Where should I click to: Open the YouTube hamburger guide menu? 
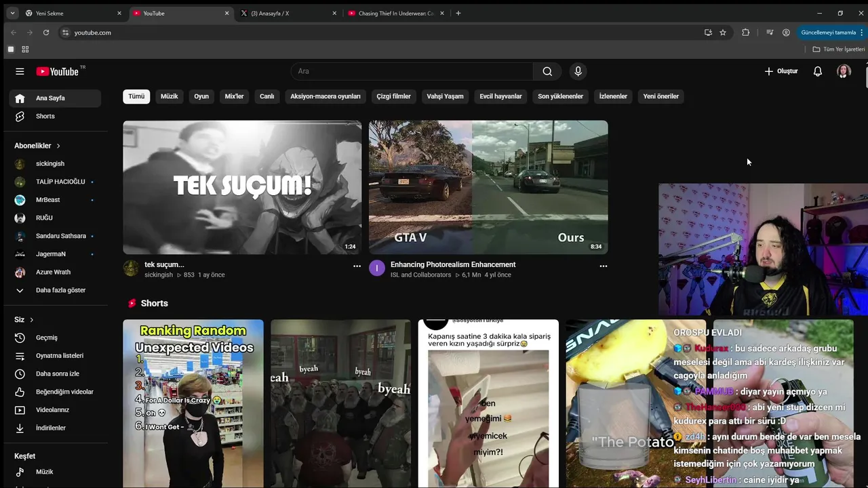[20, 71]
